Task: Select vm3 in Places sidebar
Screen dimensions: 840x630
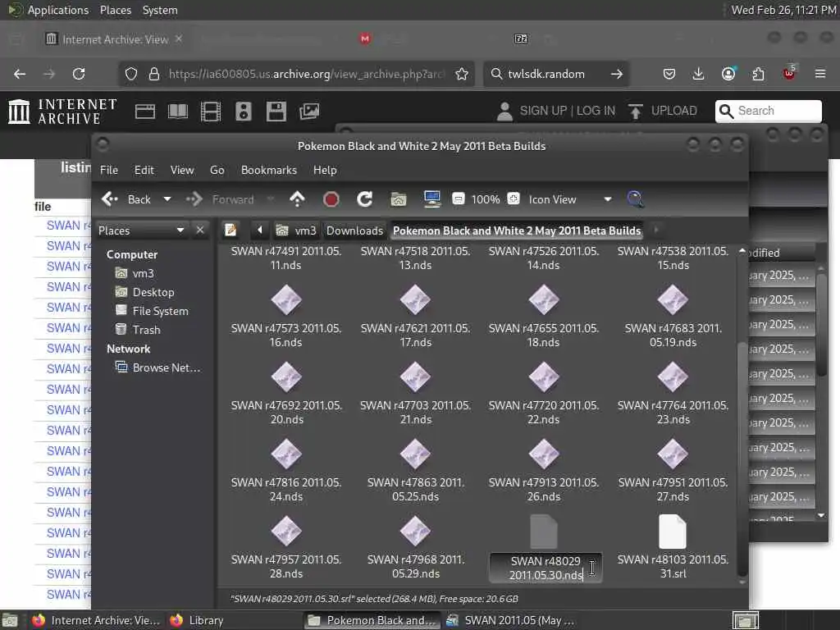Action: [143, 273]
